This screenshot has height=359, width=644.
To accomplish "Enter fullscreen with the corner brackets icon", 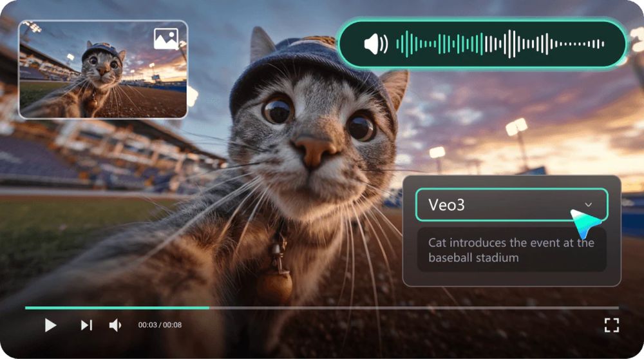I will (612, 325).
